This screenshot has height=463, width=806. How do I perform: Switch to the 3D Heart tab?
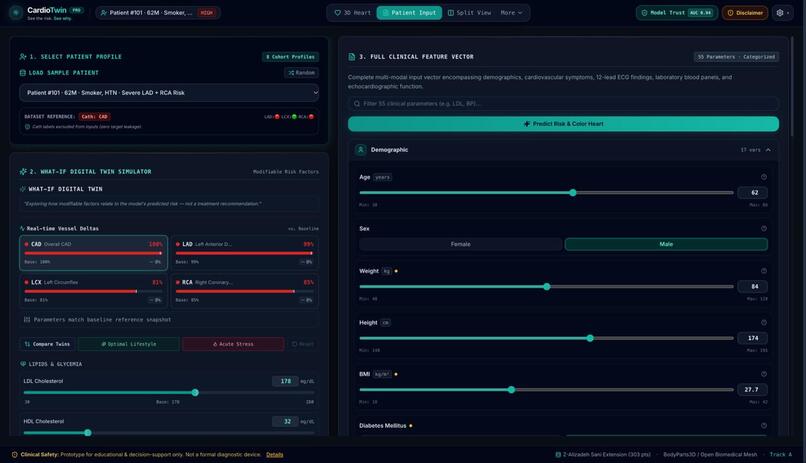coord(353,13)
